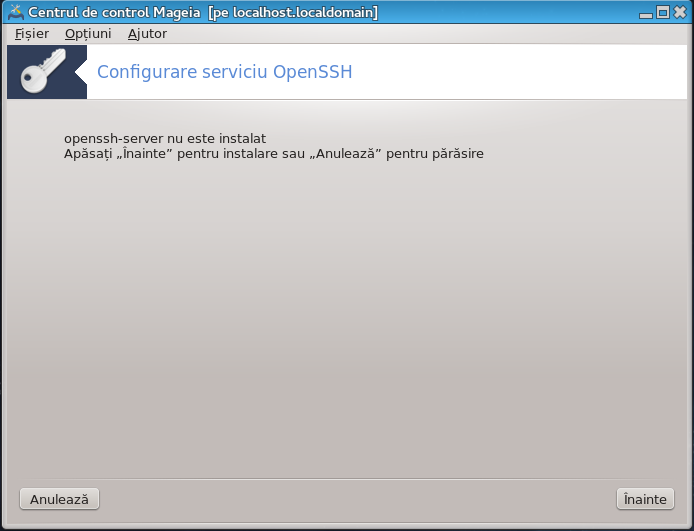This screenshot has width=694, height=531.
Task: Click the Înainte button to install
Action: click(x=645, y=499)
